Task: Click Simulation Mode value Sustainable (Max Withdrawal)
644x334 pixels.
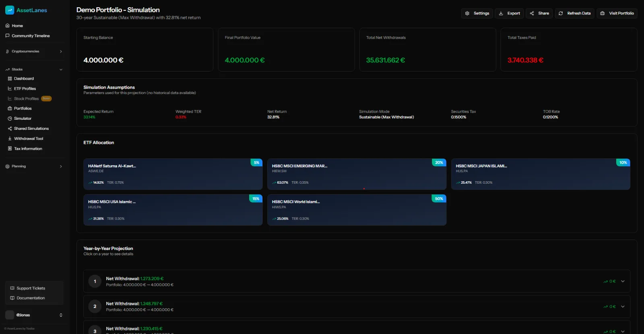Action: click(386, 117)
